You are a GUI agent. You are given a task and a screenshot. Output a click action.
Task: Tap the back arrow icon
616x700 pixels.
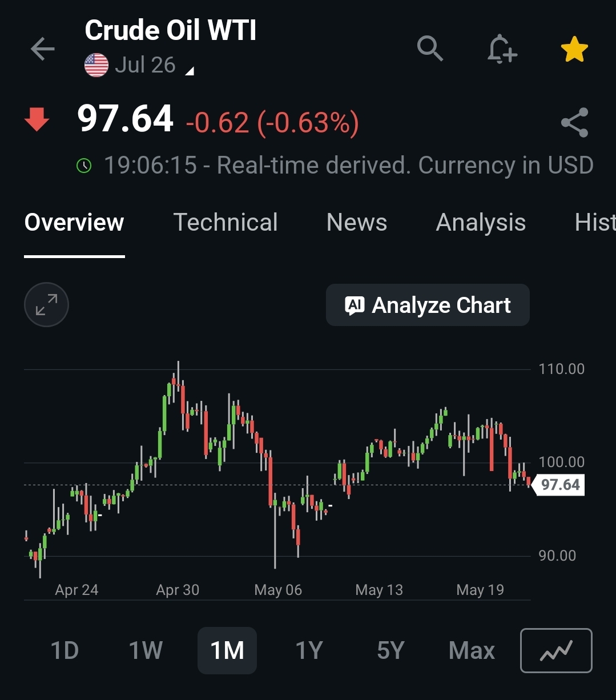(43, 49)
